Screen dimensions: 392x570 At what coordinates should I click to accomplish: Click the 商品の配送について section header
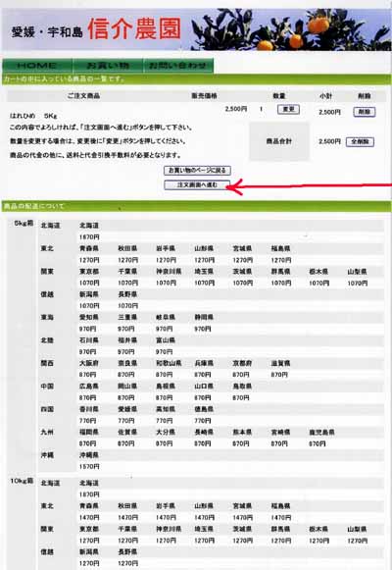point(34,206)
